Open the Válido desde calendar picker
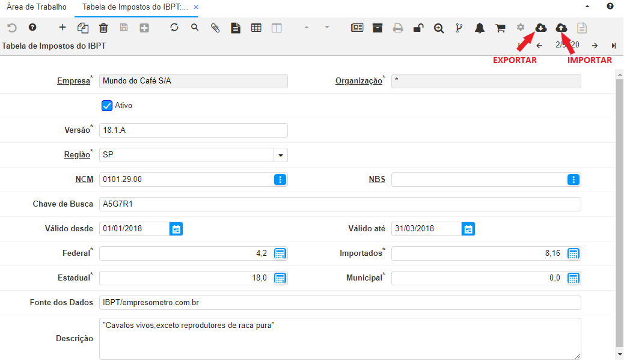Image resolution: width=624 pixels, height=364 pixels. pos(176,229)
